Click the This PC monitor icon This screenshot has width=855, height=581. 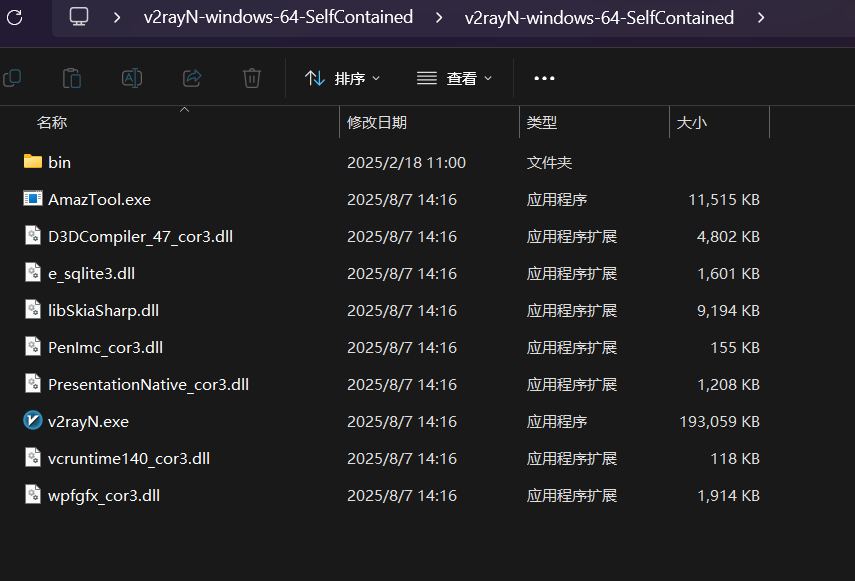[80, 18]
